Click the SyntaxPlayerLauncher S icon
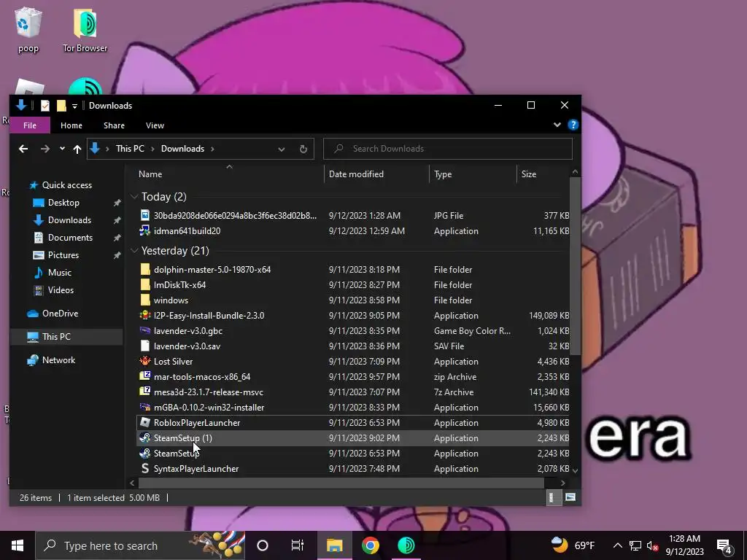This screenshot has height=560, width=747. pyautogui.click(x=145, y=469)
